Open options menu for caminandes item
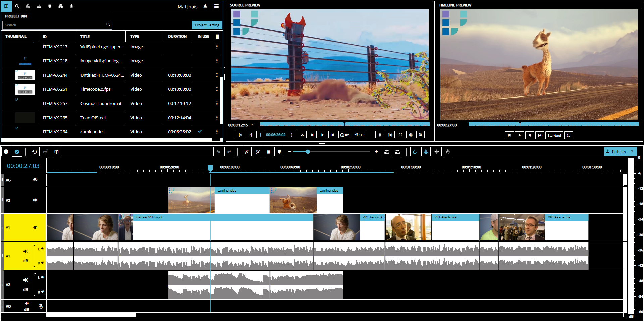This screenshot has width=644, height=322. click(x=217, y=132)
